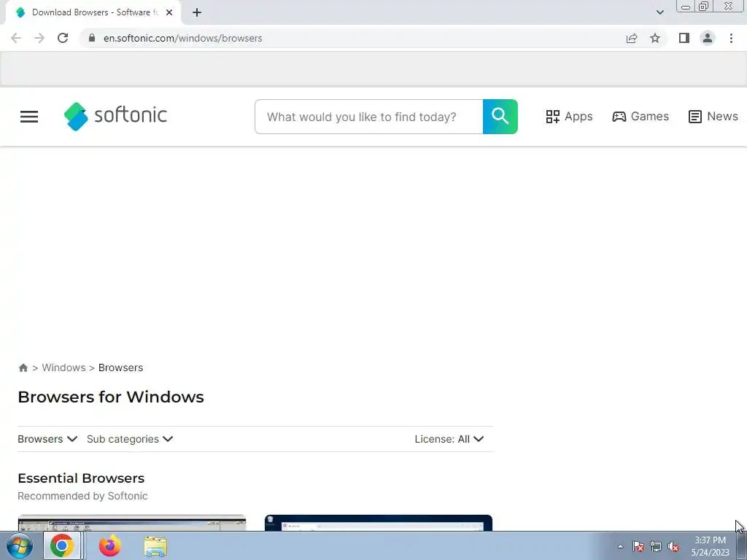Screen dimensions: 747x560
Task: Click the home icon in breadcrumb
Action: click(x=23, y=367)
